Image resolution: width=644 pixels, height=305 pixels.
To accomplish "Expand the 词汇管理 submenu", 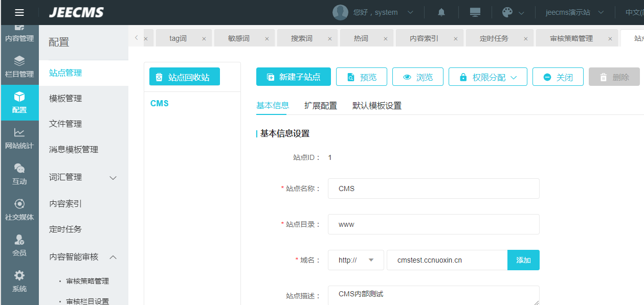I will (114, 178).
